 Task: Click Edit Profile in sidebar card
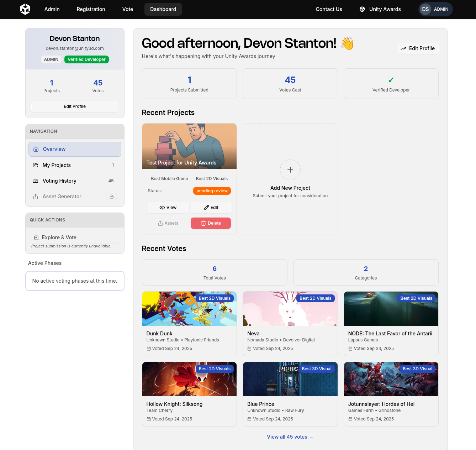(75, 106)
